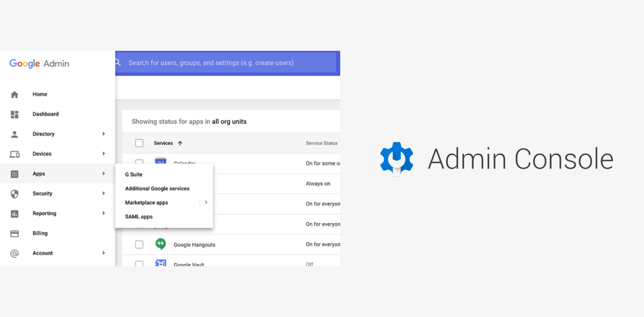Click "all org units" text
The image size is (644, 317).
click(x=229, y=122)
